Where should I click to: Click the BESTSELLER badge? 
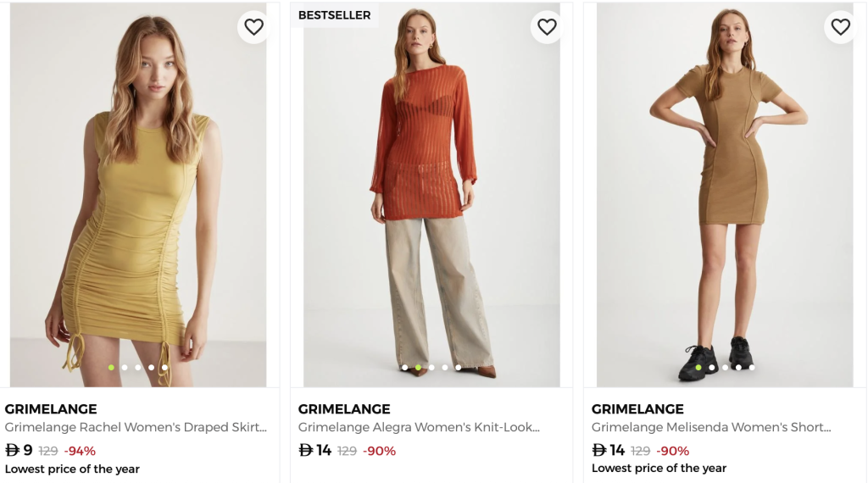click(334, 15)
